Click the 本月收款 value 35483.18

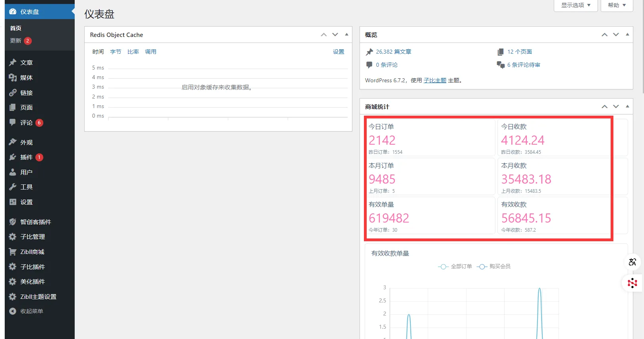tap(526, 179)
